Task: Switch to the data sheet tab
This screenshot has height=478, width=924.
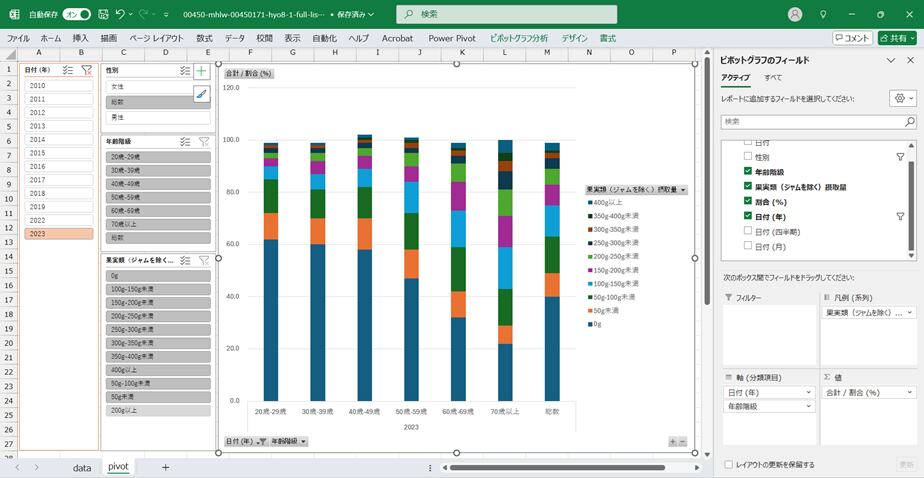Action: click(82, 467)
